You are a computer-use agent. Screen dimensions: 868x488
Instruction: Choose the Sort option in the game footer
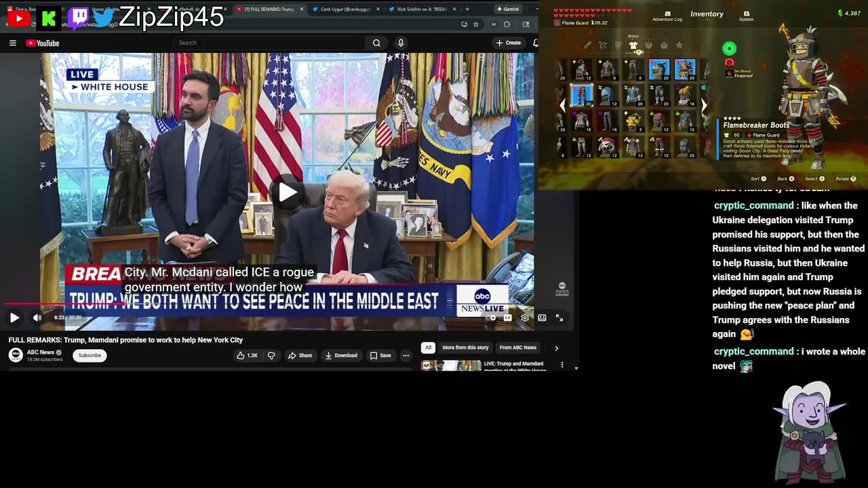[x=759, y=179]
